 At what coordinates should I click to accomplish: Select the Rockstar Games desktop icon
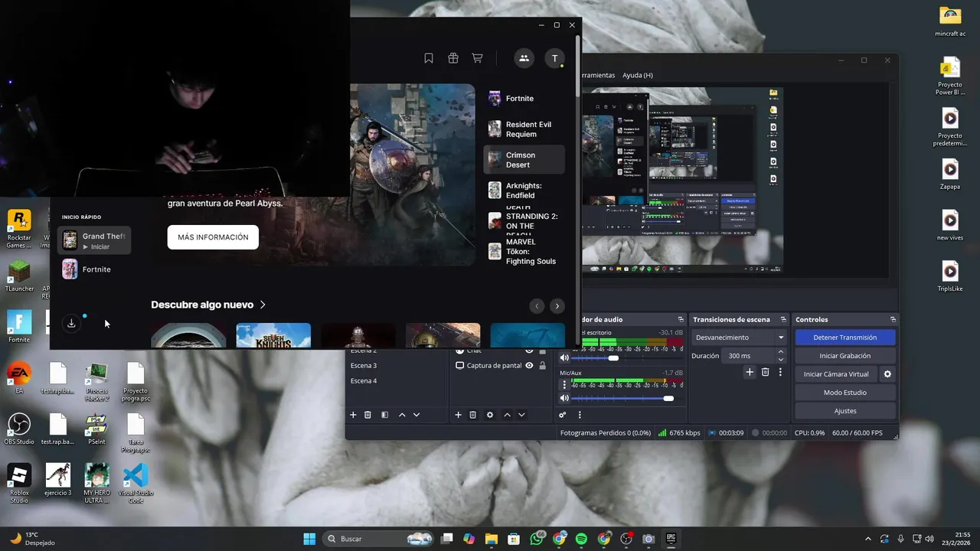(19, 227)
